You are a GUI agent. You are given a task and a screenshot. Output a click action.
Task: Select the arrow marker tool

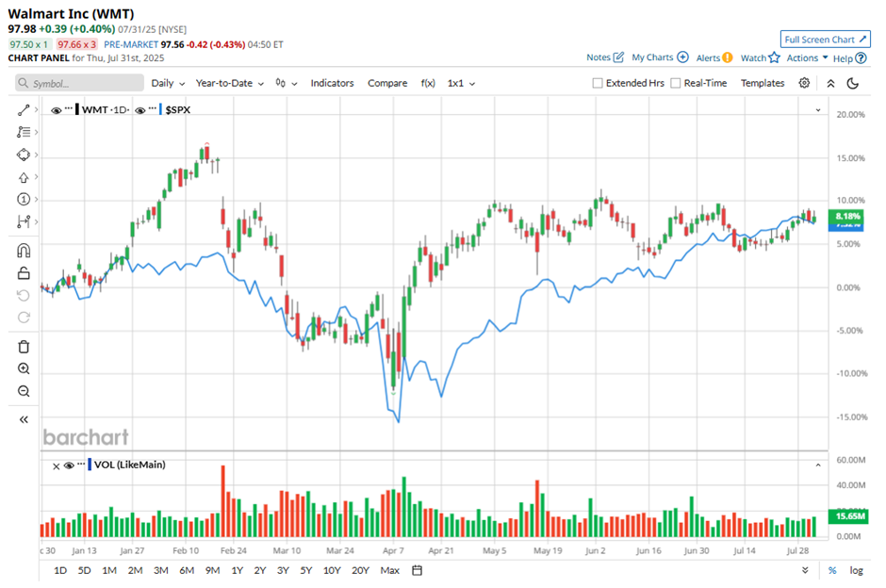[x=24, y=177]
